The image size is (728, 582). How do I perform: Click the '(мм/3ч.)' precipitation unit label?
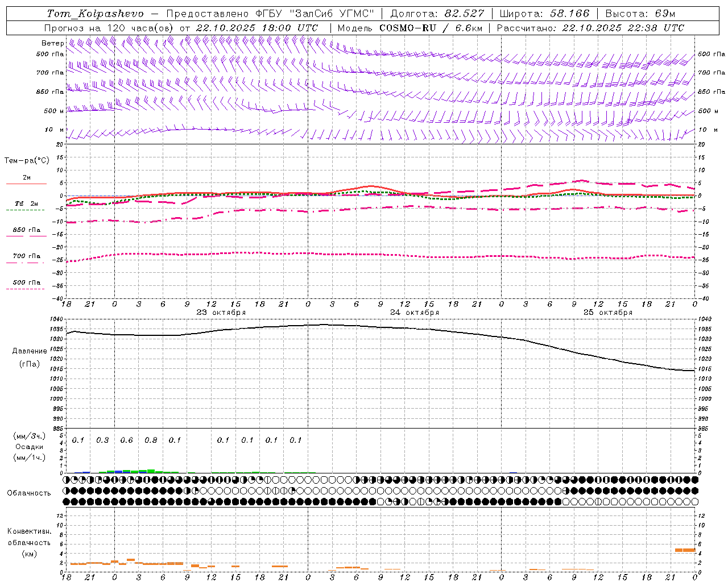(29, 436)
